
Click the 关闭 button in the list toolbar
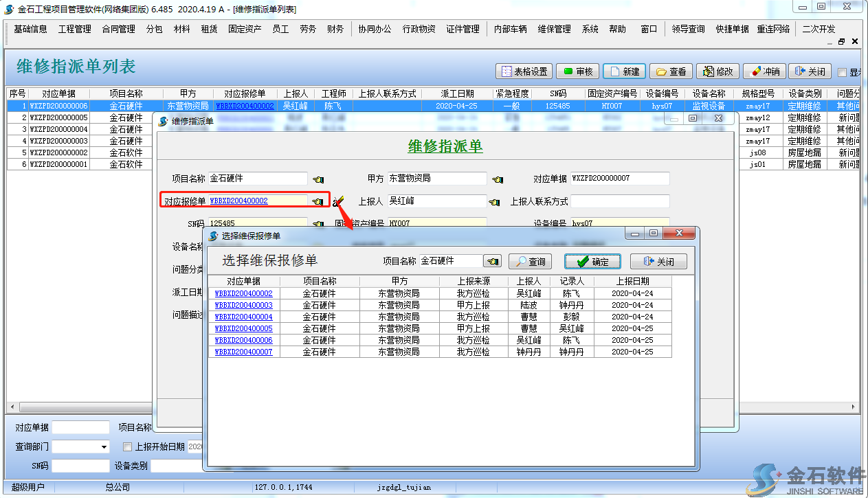[810, 71]
